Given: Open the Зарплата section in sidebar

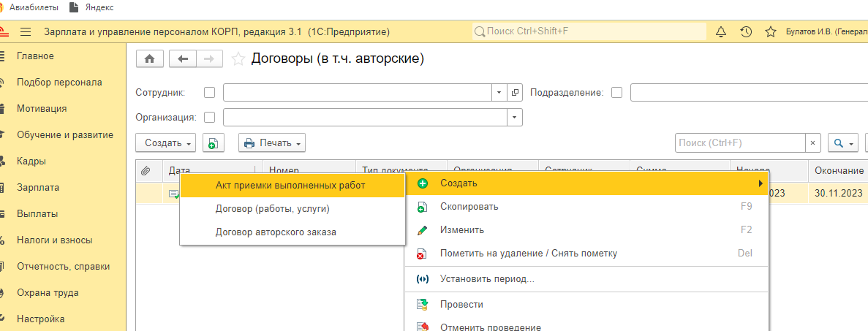Looking at the screenshot, I should (38, 188).
